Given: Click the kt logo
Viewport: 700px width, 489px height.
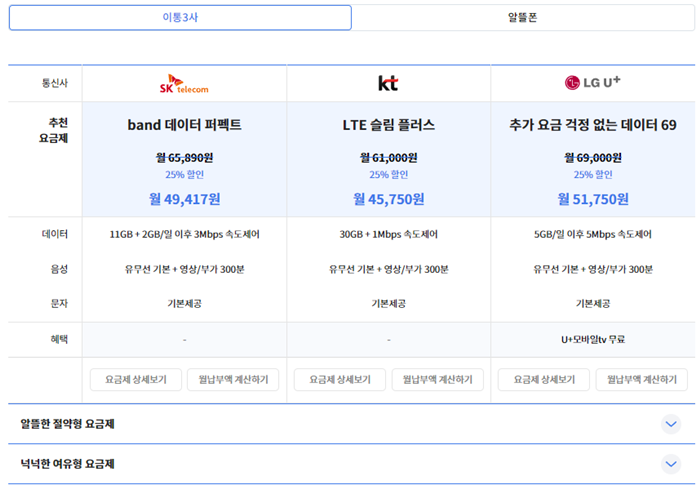Looking at the screenshot, I should point(388,83).
